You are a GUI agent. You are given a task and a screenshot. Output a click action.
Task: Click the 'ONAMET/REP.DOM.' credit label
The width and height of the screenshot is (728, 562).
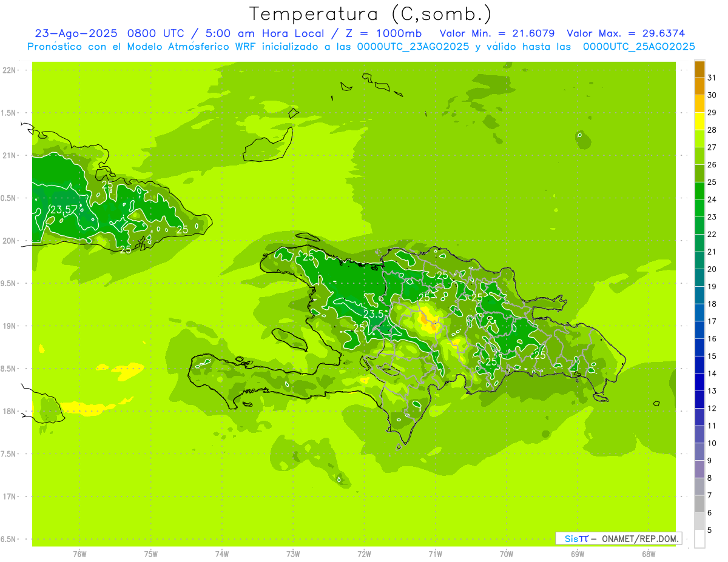coord(639,538)
